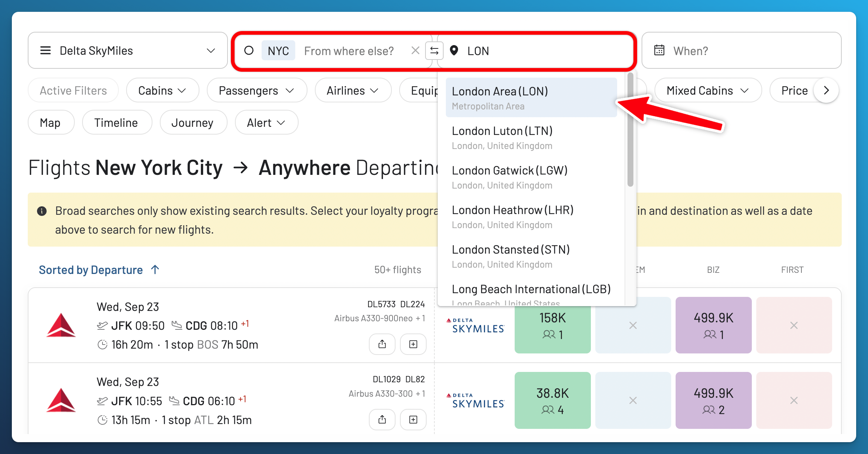Click add icon for JFK 10:55 flight
The width and height of the screenshot is (868, 454).
coord(413,419)
